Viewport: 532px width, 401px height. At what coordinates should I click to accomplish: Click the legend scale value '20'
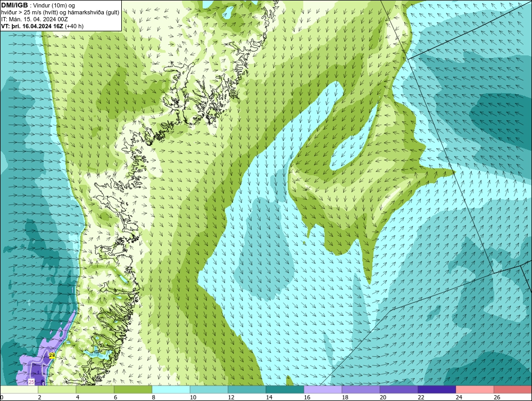(383, 397)
